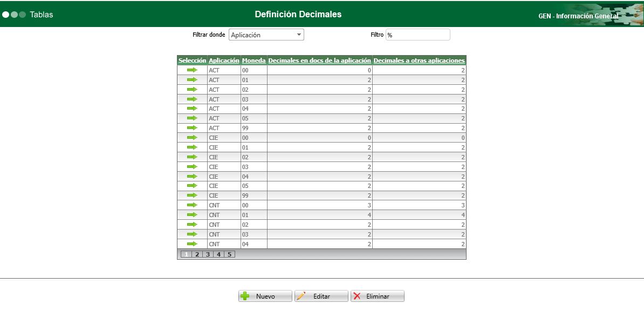Click Moneda cell 05 in CIE row

(x=254, y=186)
